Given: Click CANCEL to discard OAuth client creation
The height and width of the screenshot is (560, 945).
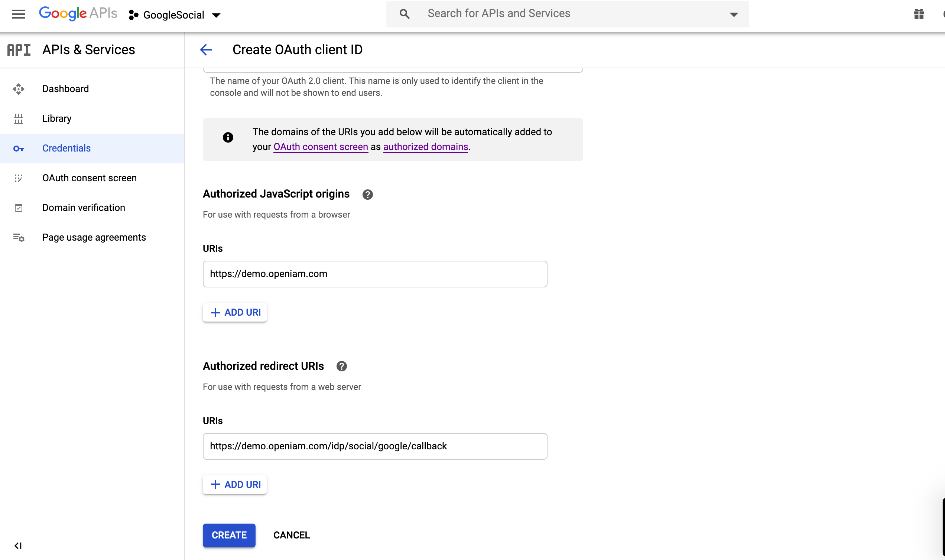Looking at the screenshot, I should (x=291, y=535).
